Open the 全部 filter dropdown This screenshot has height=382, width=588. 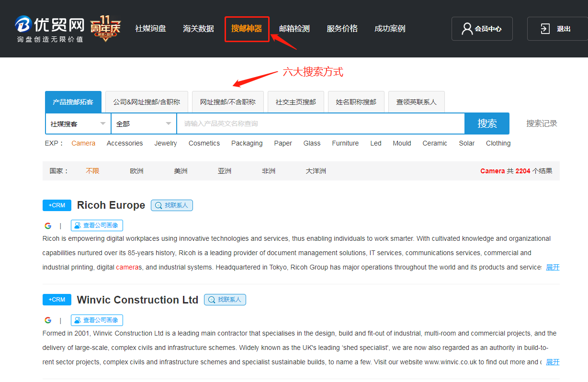pyautogui.click(x=144, y=124)
